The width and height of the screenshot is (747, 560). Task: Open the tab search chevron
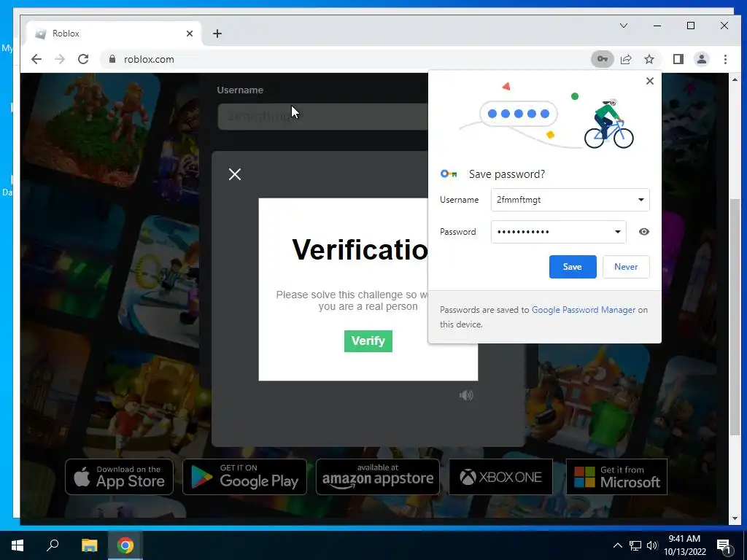point(624,26)
